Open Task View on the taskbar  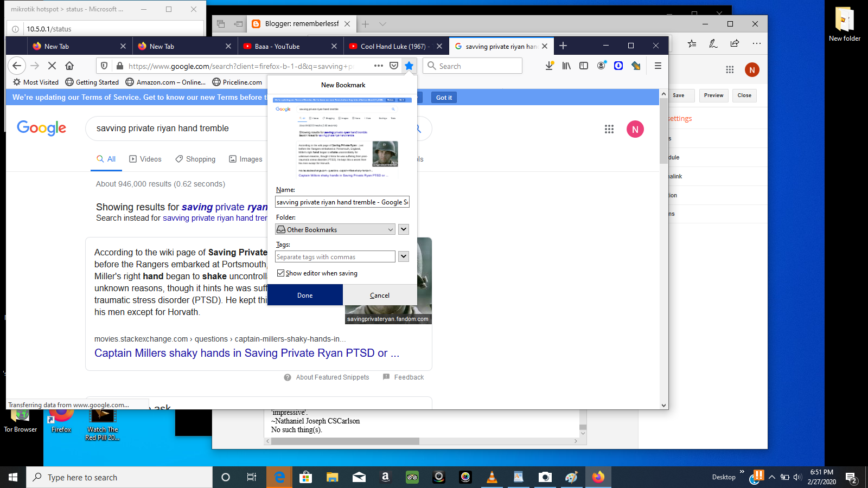tap(252, 477)
